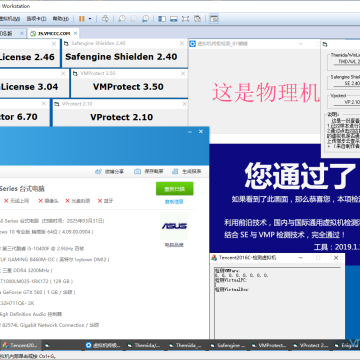
Task: Click the DDR4 3200MHz memory line
Action: point(26,270)
